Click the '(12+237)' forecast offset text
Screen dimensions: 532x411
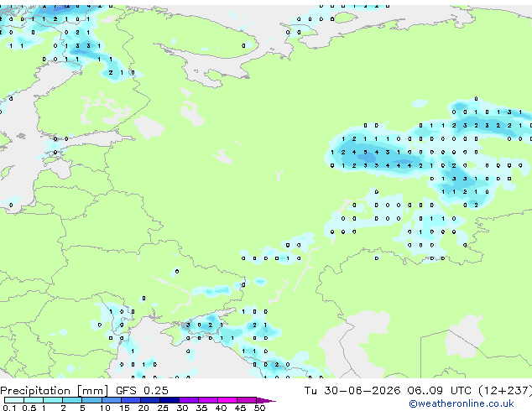coord(505,390)
